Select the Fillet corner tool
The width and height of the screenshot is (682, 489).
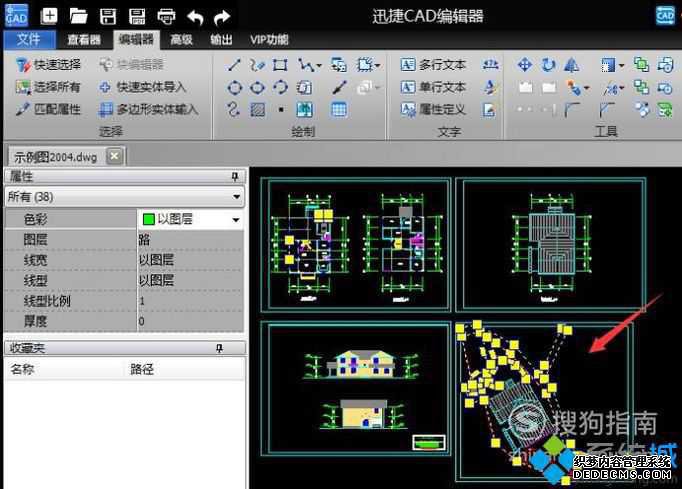[x=572, y=110]
